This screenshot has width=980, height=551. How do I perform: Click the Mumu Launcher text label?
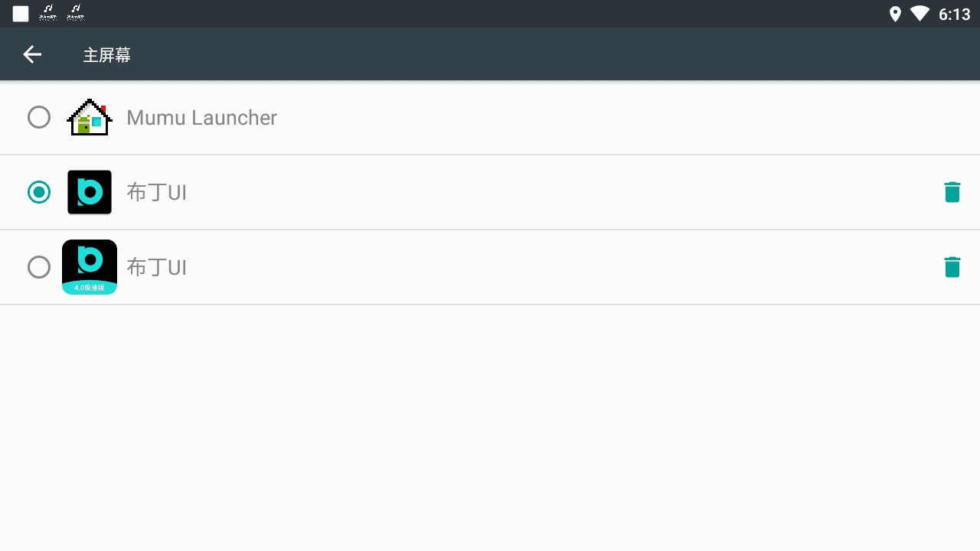[201, 118]
